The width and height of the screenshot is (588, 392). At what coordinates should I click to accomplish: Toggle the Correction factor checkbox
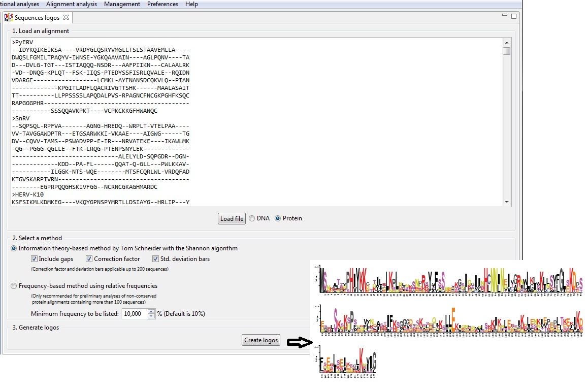[x=89, y=259]
